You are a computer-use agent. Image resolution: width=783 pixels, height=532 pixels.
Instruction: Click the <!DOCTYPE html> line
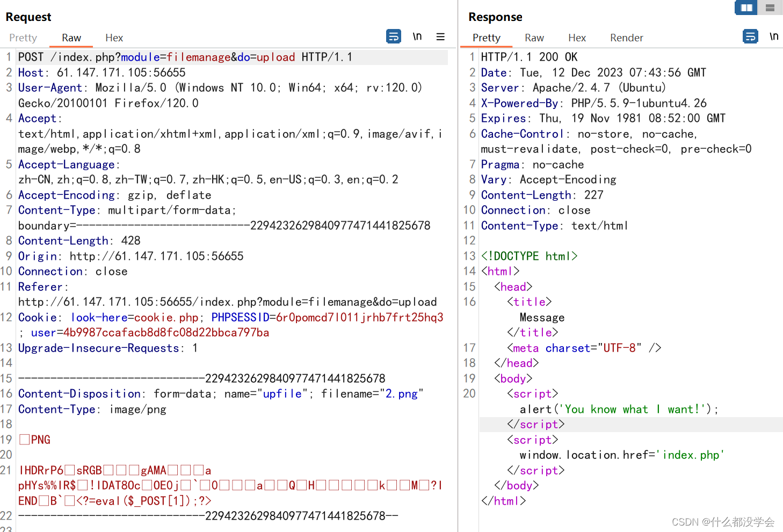point(529,256)
